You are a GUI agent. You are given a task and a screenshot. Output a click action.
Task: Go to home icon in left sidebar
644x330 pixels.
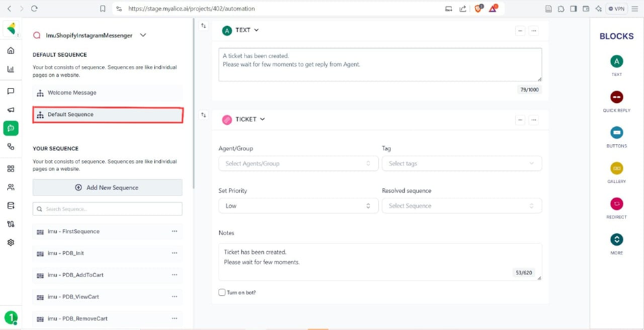pyautogui.click(x=10, y=51)
